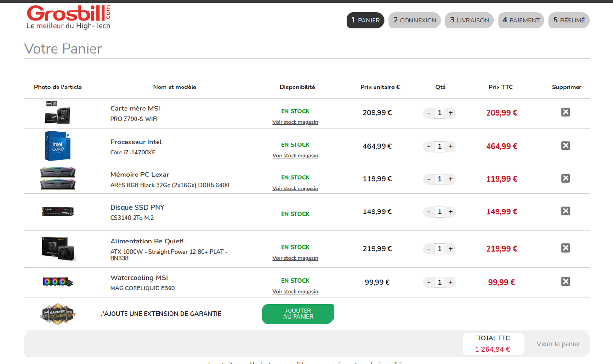Open the Intel Core i7 box photo
The height and width of the screenshot is (364, 613).
(x=58, y=146)
